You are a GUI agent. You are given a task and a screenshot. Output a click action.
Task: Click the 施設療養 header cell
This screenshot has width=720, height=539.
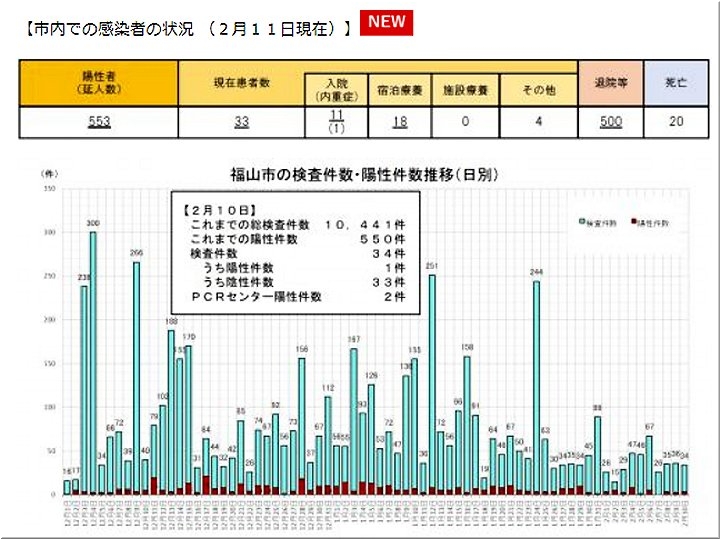[466, 90]
